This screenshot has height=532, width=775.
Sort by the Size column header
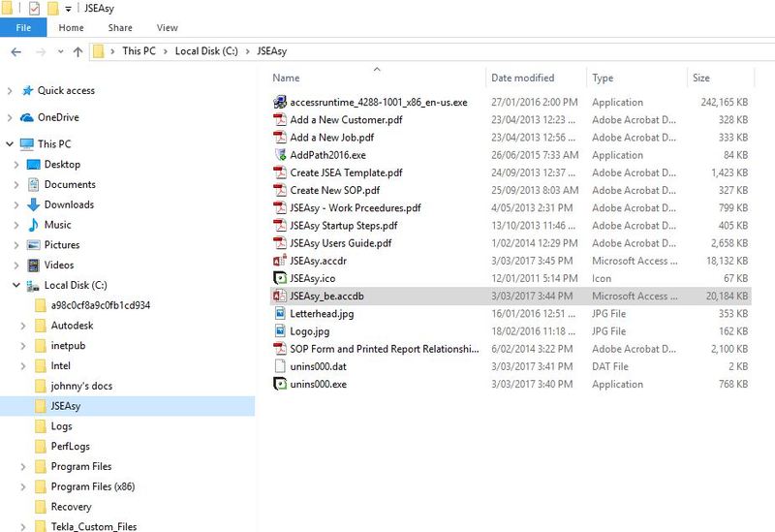[721, 78]
